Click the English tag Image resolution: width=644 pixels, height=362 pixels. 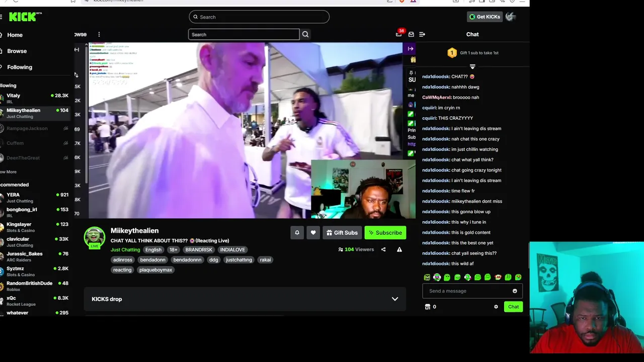tap(153, 250)
